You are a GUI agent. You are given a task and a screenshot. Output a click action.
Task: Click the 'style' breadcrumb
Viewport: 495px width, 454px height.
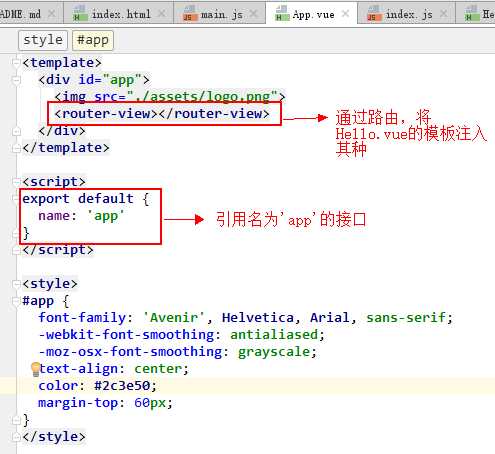pyautogui.click(x=43, y=40)
